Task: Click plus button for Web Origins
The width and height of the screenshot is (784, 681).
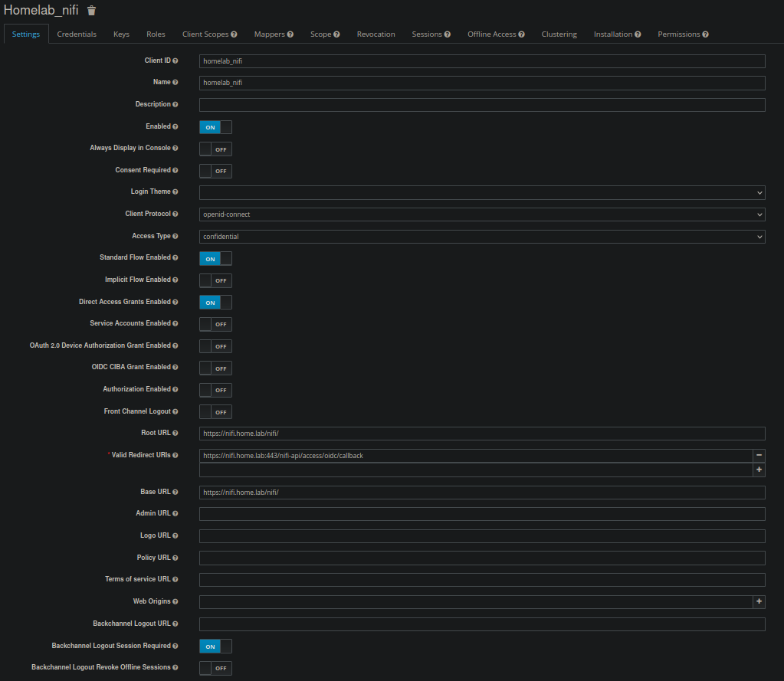Action: 759,602
